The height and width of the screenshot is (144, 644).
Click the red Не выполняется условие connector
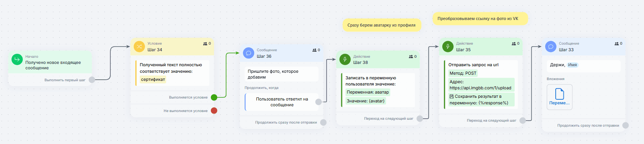[x=214, y=111]
